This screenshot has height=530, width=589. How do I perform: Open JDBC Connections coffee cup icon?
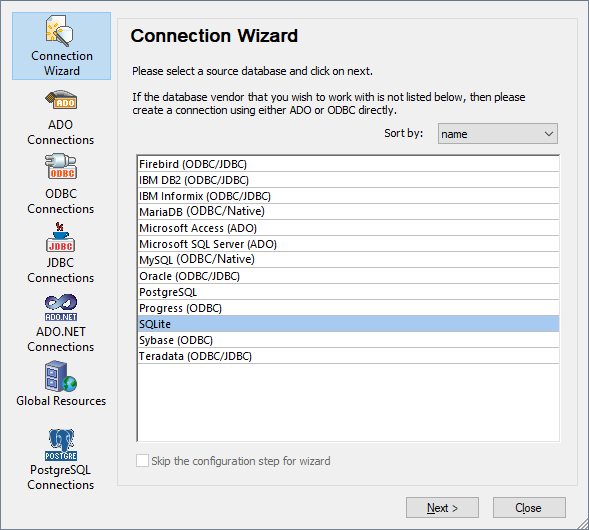[x=60, y=237]
